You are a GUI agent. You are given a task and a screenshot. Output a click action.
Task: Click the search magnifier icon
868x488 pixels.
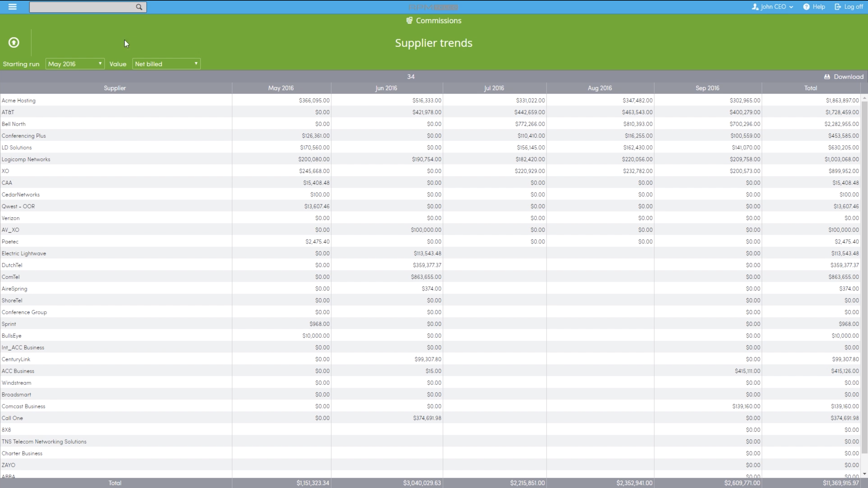coord(138,7)
